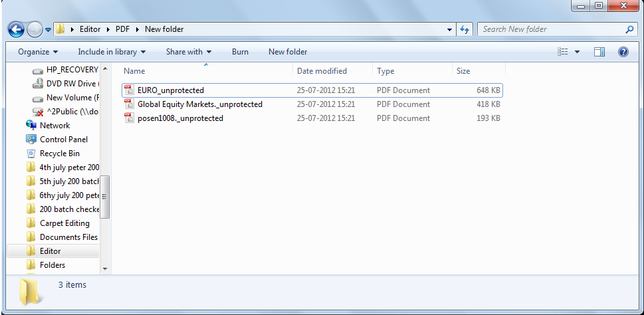Select the 200 batch checked folder
The width and height of the screenshot is (644, 315).
69,209
